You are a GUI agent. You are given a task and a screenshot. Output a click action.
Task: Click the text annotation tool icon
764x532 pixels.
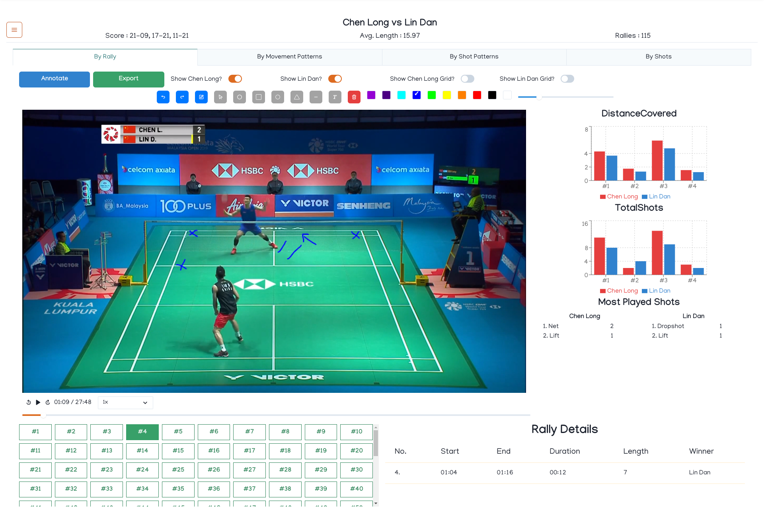pos(335,96)
